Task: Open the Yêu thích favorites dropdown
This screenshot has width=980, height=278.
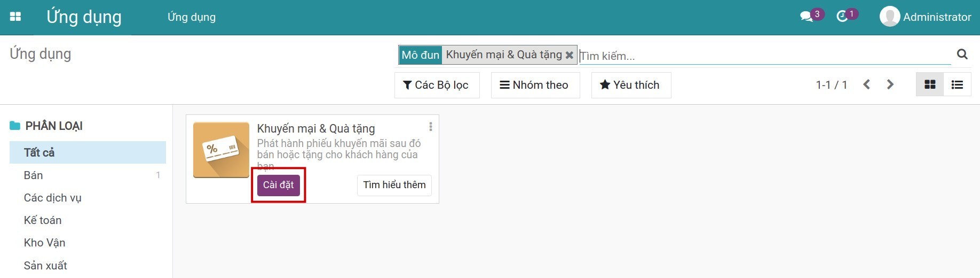Action: click(x=631, y=85)
